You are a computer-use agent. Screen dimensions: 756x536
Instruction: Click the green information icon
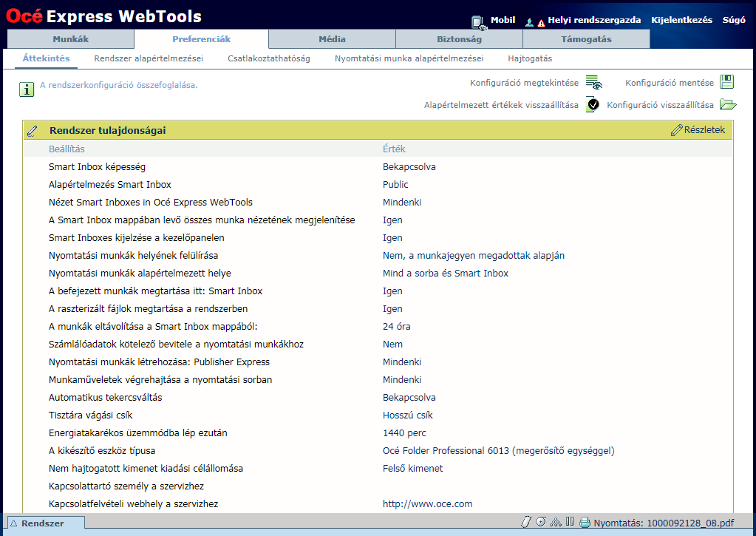click(27, 89)
